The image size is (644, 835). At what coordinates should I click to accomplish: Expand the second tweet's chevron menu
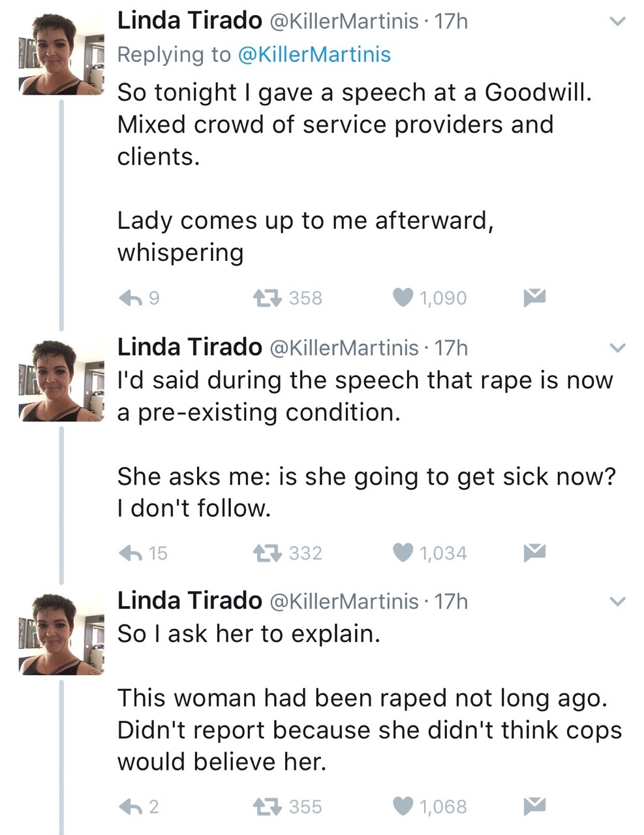click(617, 348)
